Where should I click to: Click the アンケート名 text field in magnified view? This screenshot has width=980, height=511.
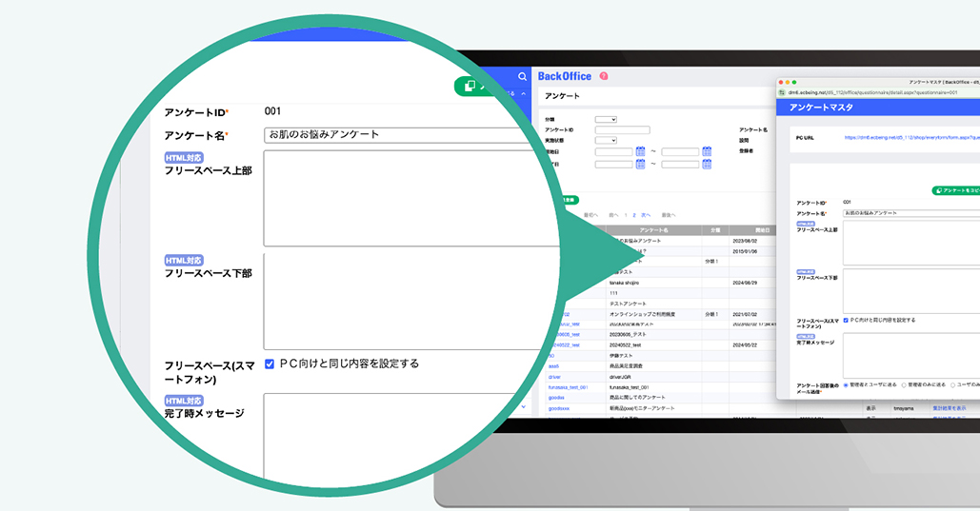pyautogui.click(x=400, y=135)
